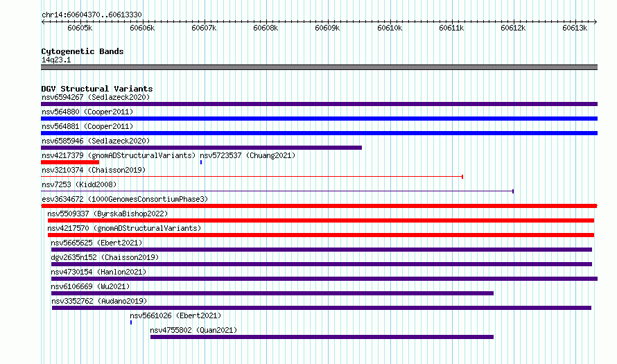Select the purple nsv5665625 variant bar
This screenshot has height=364, width=617.
coord(322,250)
